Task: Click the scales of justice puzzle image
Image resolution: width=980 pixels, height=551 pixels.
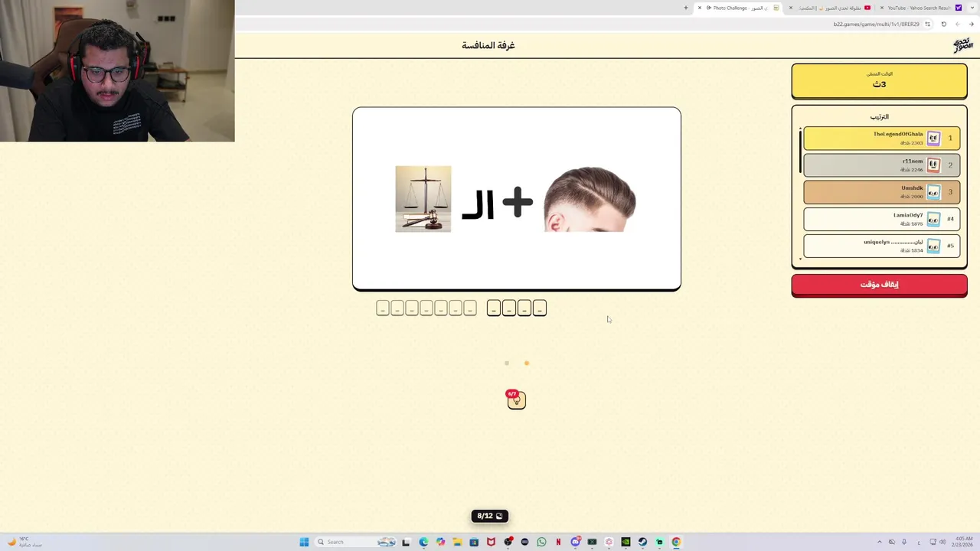Action: point(423,199)
